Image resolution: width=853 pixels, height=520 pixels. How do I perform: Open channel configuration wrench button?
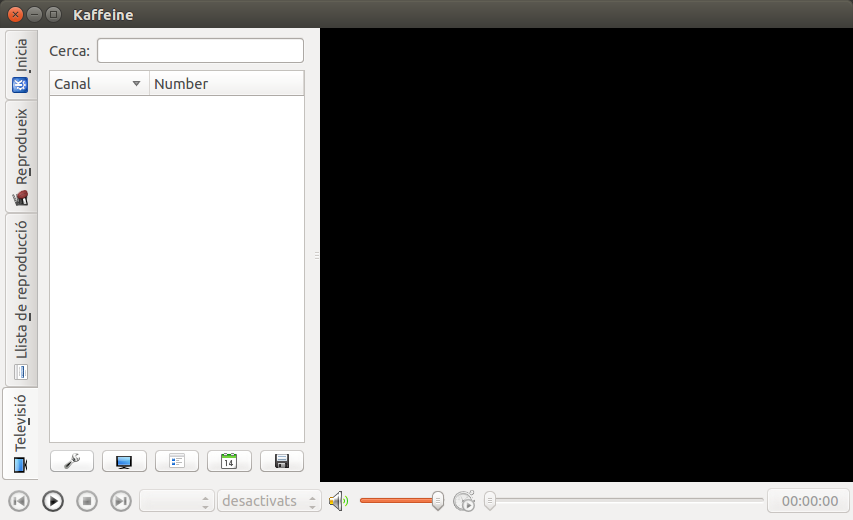click(x=71, y=461)
